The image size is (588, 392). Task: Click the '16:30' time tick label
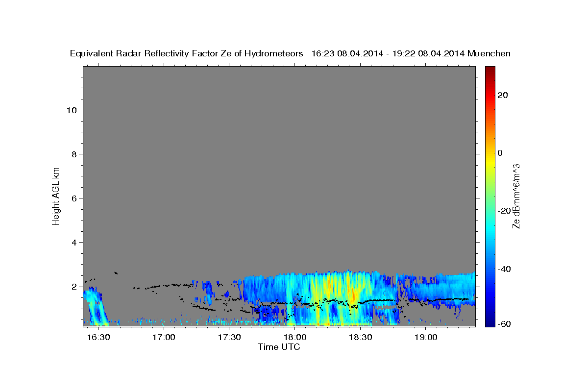point(98,338)
